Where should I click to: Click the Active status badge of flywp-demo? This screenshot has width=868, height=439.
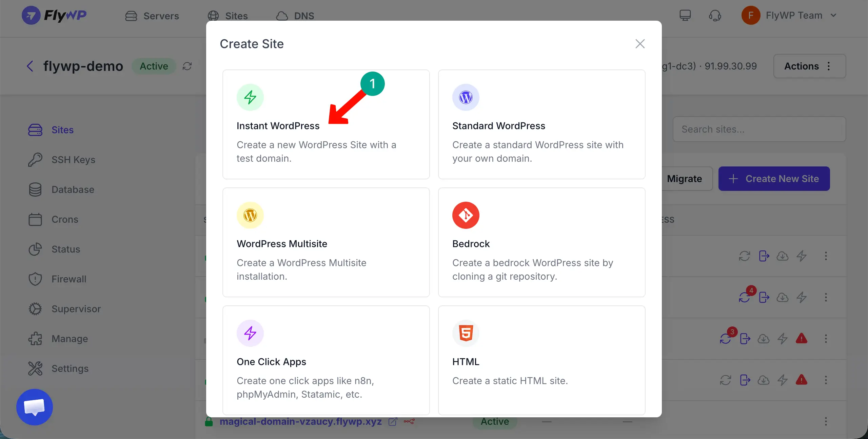point(154,66)
